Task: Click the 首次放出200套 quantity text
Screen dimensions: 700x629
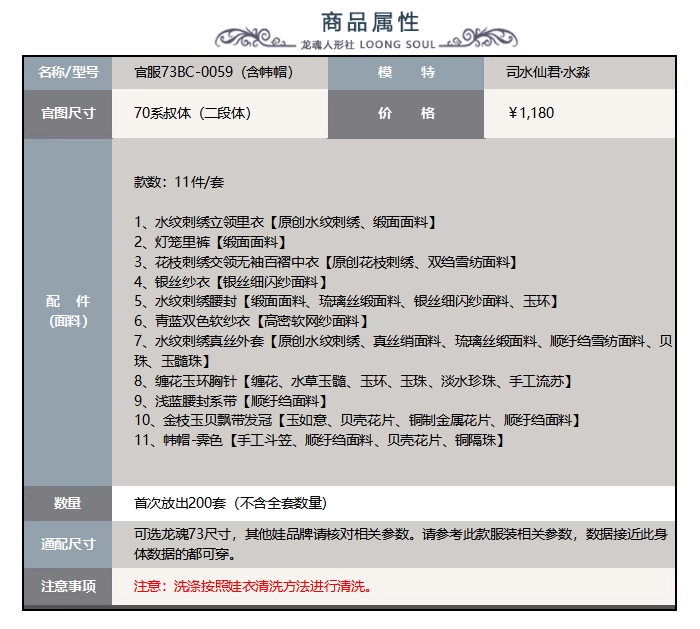Action: click(230, 503)
